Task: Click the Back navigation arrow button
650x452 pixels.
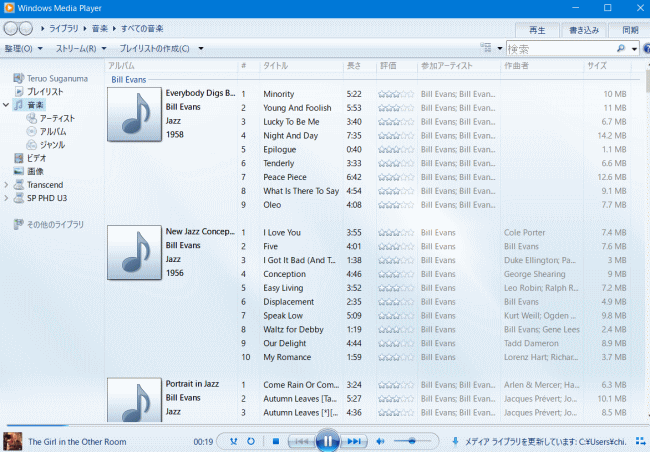Action: [x=11, y=28]
